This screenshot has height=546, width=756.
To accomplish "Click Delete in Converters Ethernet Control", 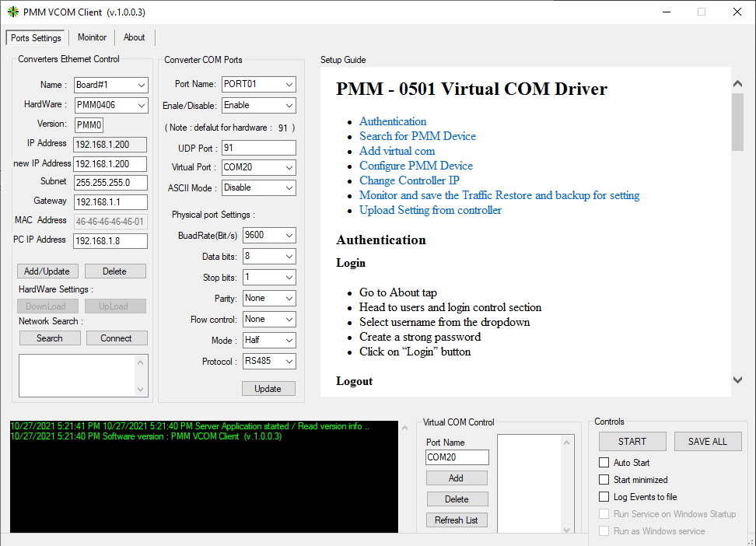I will 115,271.
